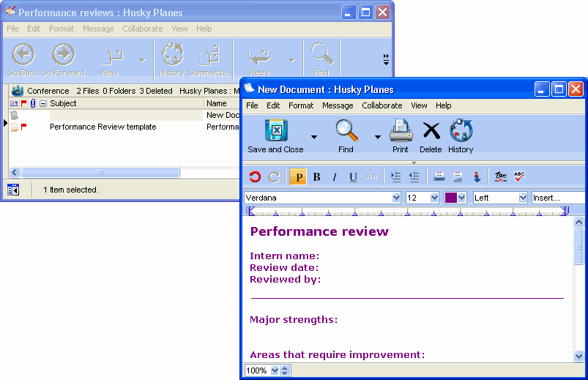Image resolution: width=588 pixels, height=380 pixels.
Task: Click the red Undo arrow icon
Action: click(255, 176)
